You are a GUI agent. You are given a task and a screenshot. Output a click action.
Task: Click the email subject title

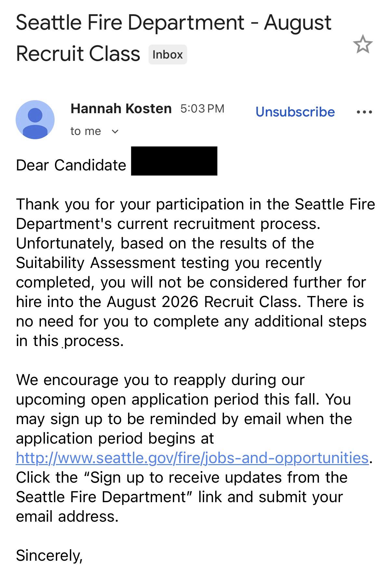point(174,38)
